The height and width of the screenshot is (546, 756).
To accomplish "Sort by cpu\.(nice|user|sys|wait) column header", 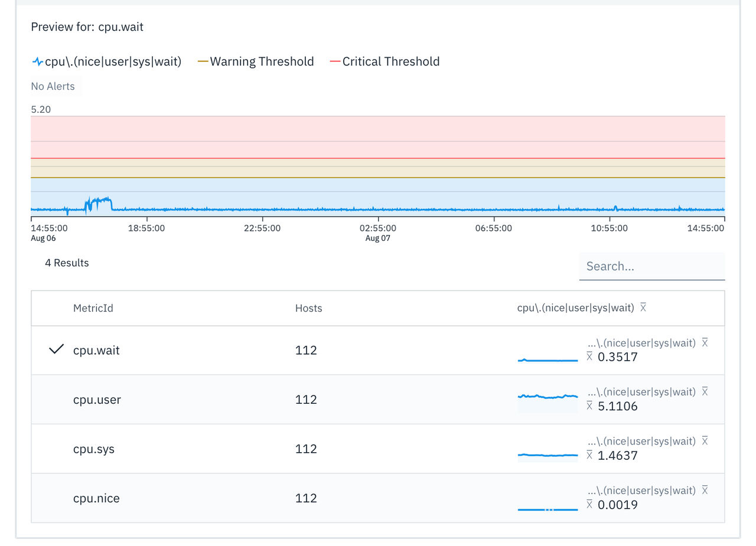I will (x=576, y=308).
